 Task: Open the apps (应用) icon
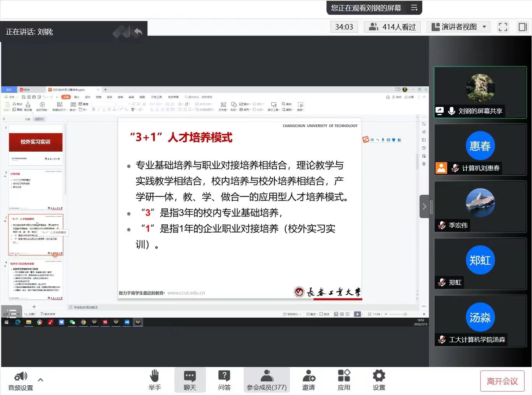pyautogui.click(x=344, y=380)
